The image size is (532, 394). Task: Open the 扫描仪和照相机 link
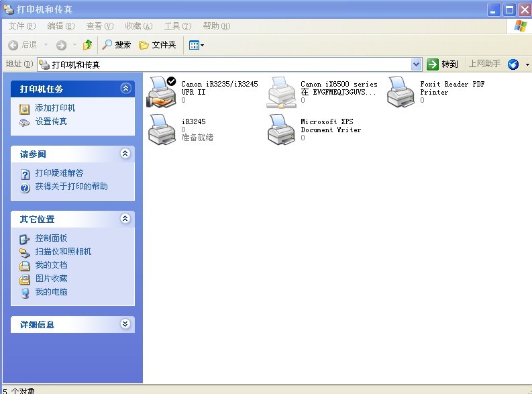(63, 252)
